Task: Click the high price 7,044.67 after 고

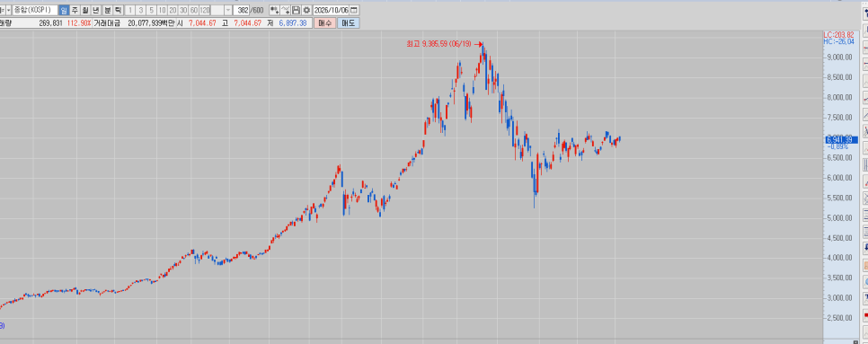Action: coord(247,23)
